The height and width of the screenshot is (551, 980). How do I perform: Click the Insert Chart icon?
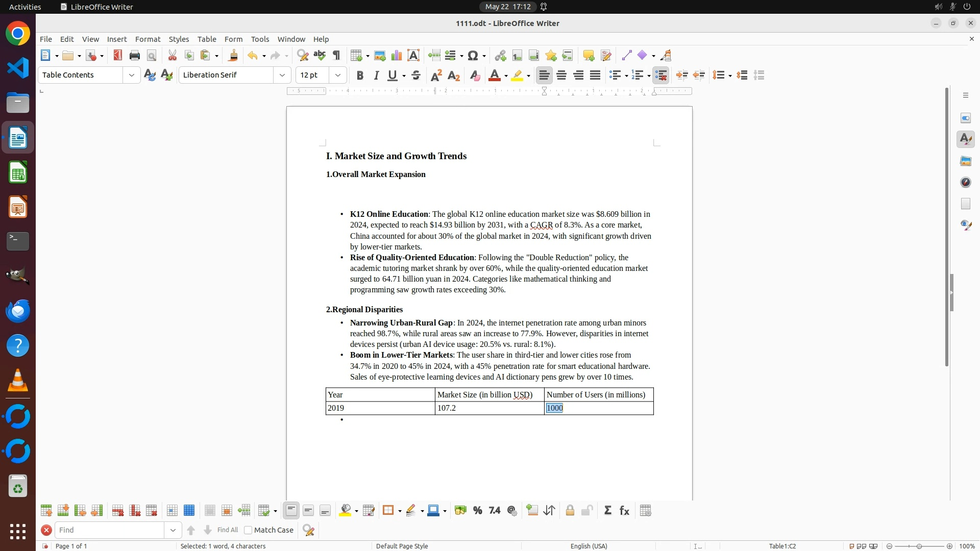pos(397,56)
